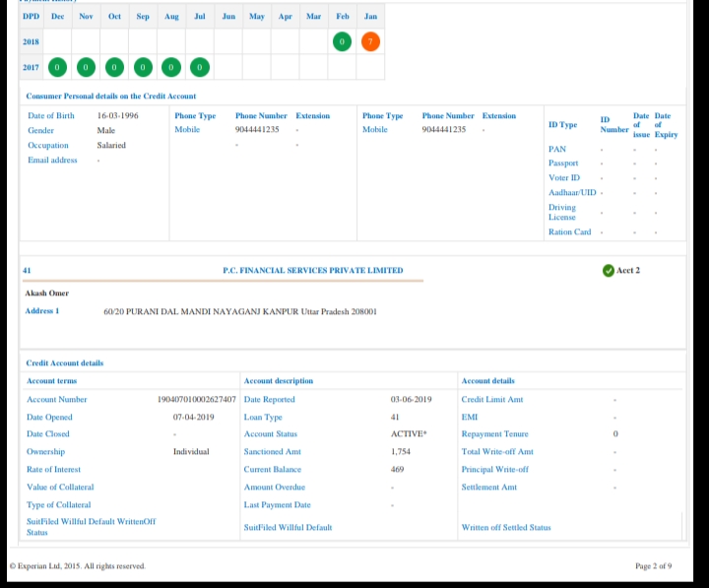Click the first mobile phone number 9044441235
This screenshot has height=588, width=709.
point(257,130)
